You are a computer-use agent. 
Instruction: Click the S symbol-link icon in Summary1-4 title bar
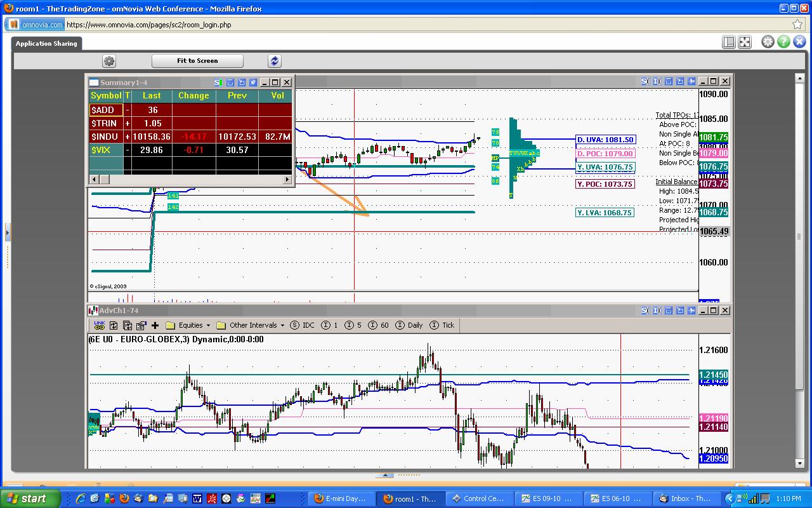tap(219, 83)
